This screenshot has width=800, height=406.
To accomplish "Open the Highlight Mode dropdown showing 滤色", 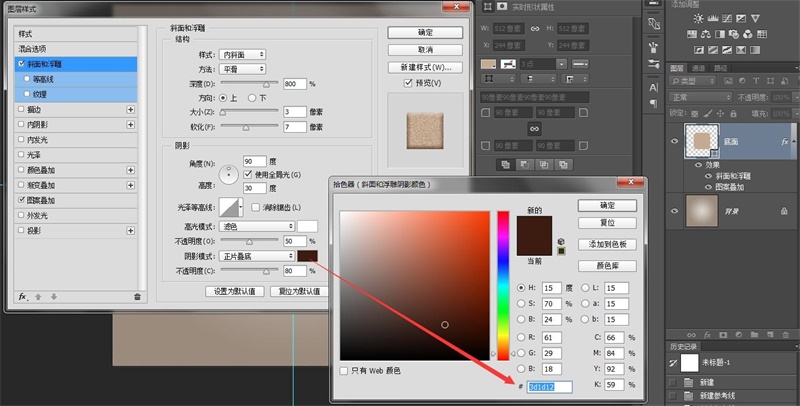I will [x=257, y=226].
